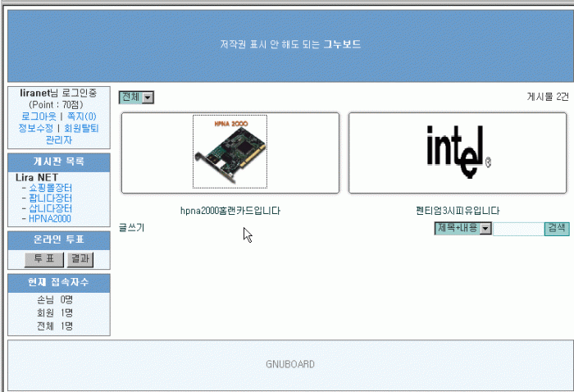Open the 쇼핑몰장터 board link

pos(51,188)
